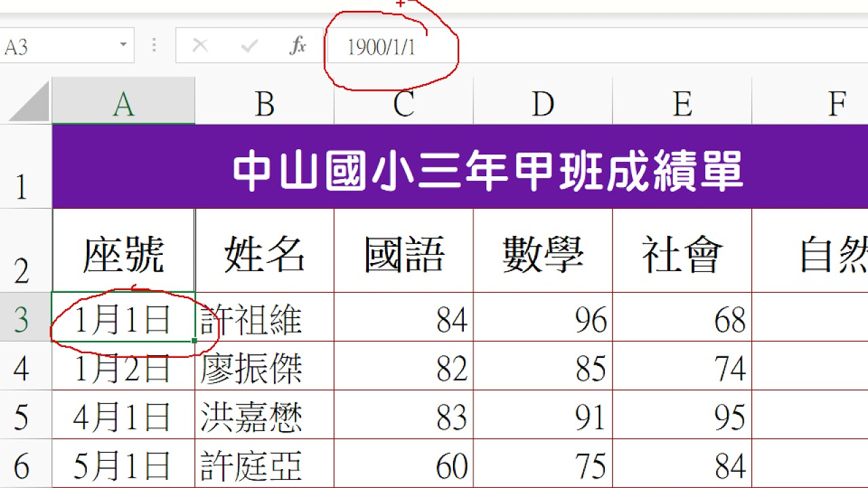Image resolution: width=868 pixels, height=488 pixels.
Task: Open Insert Function (fx) dialog
Action: click(298, 46)
